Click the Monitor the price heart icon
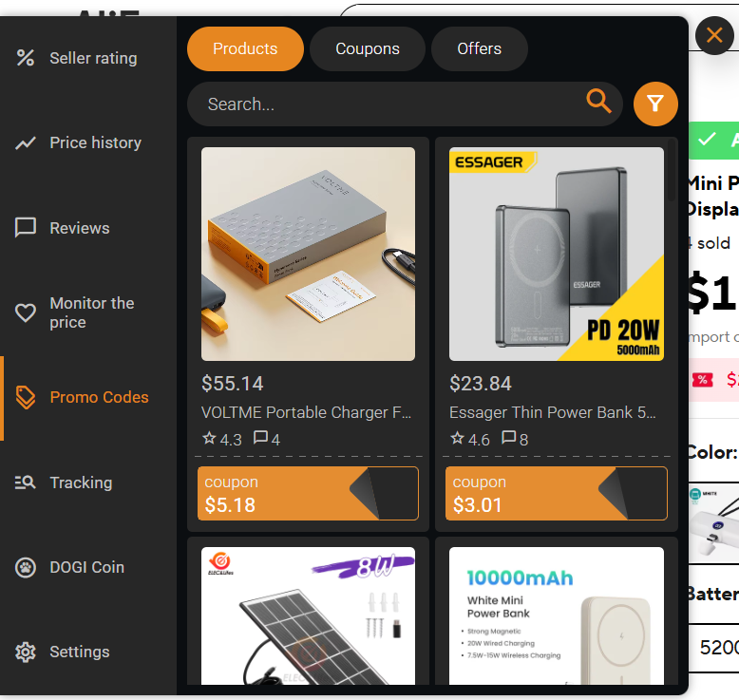Image resolution: width=739 pixels, height=700 pixels. point(26,312)
